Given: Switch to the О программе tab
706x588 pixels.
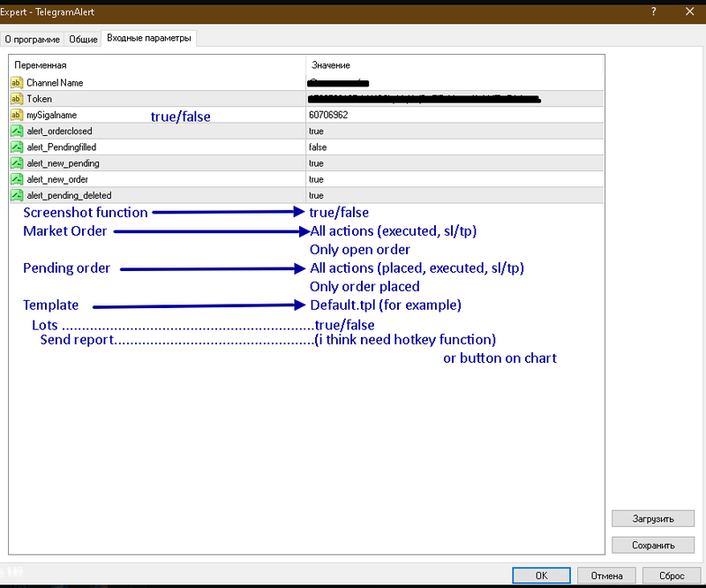Looking at the screenshot, I should (33, 39).
